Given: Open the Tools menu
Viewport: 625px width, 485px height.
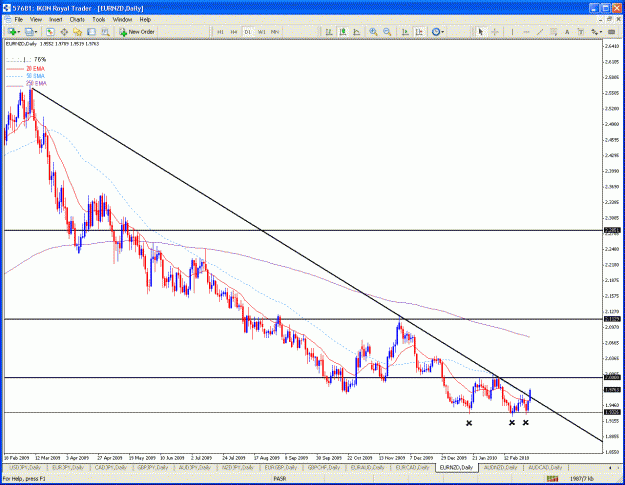Looking at the screenshot, I should 98,19.
